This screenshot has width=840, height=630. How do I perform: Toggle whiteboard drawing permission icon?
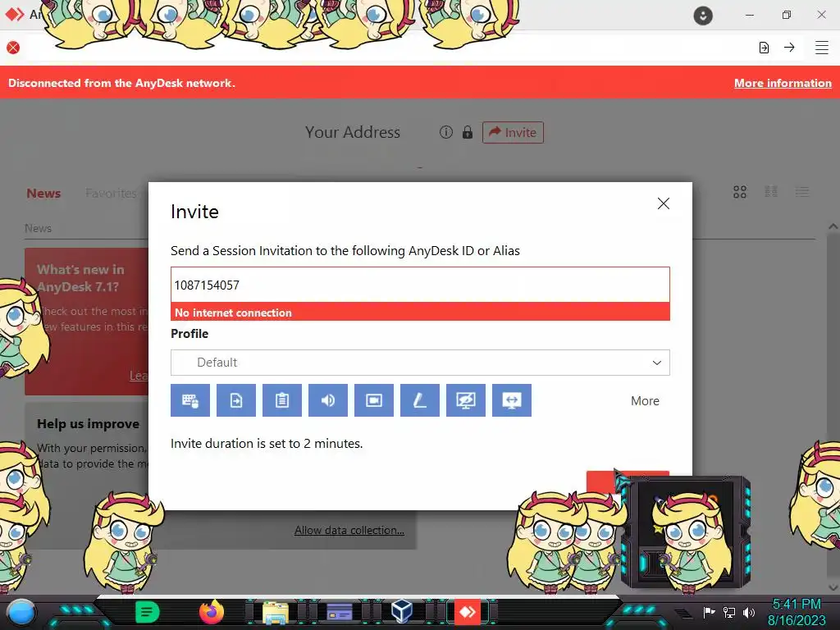click(420, 400)
